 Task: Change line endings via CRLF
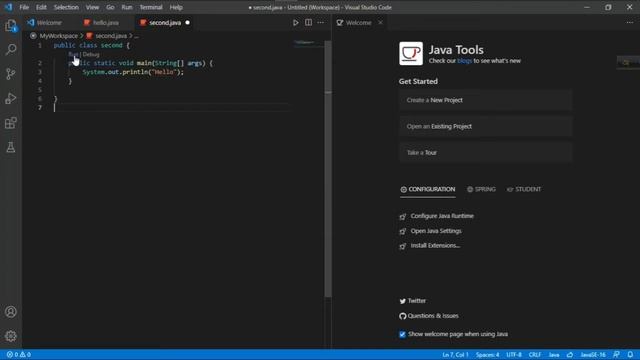[535, 355]
